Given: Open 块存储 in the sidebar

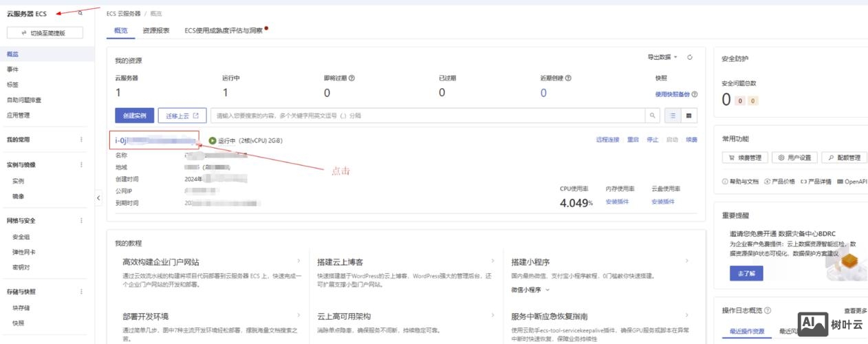Looking at the screenshot, I should pyautogui.click(x=21, y=308).
